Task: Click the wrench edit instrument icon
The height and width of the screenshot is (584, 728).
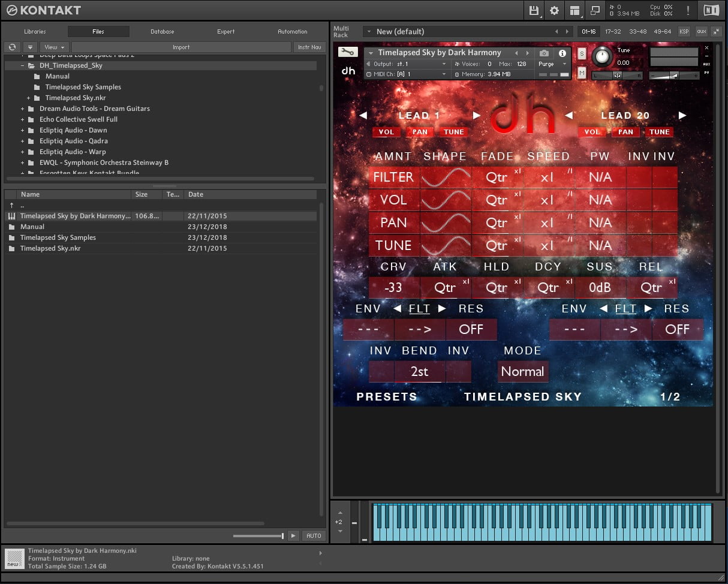Action: coord(348,52)
